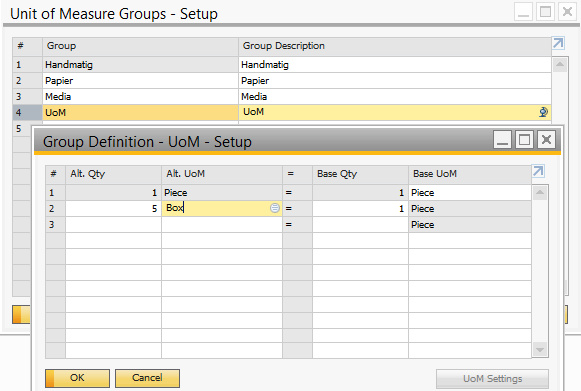The width and height of the screenshot is (581, 391).
Task: Maximize the Unit of Measure Groups window
Action: [545, 12]
